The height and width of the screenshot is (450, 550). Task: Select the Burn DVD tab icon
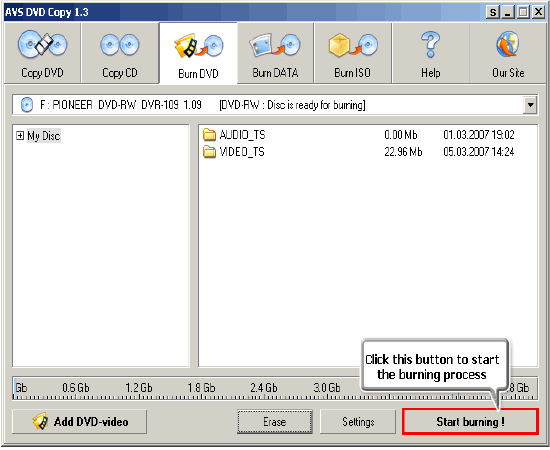coord(199,46)
